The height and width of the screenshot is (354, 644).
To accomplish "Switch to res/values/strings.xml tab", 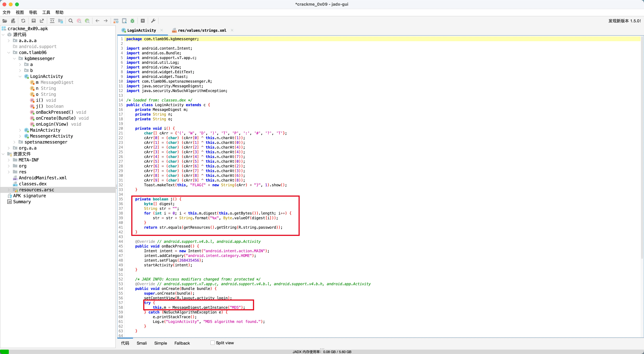I will click(202, 30).
